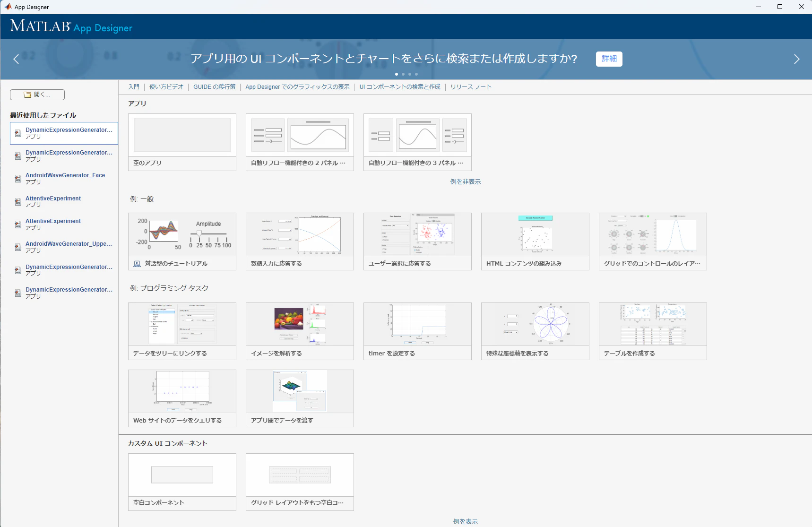812x527 pixels.
Task: Click the tutorial icon on 対話型のチュートリアル
Action: point(137,264)
